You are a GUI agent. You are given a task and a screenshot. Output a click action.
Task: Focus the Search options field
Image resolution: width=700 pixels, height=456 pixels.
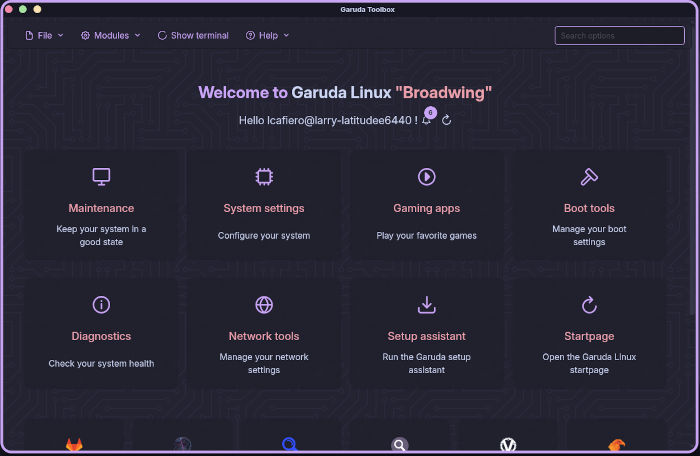(x=620, y=35)
